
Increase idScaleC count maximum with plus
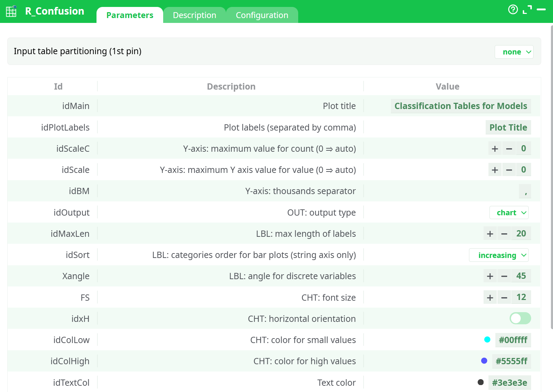coord(495,149)
